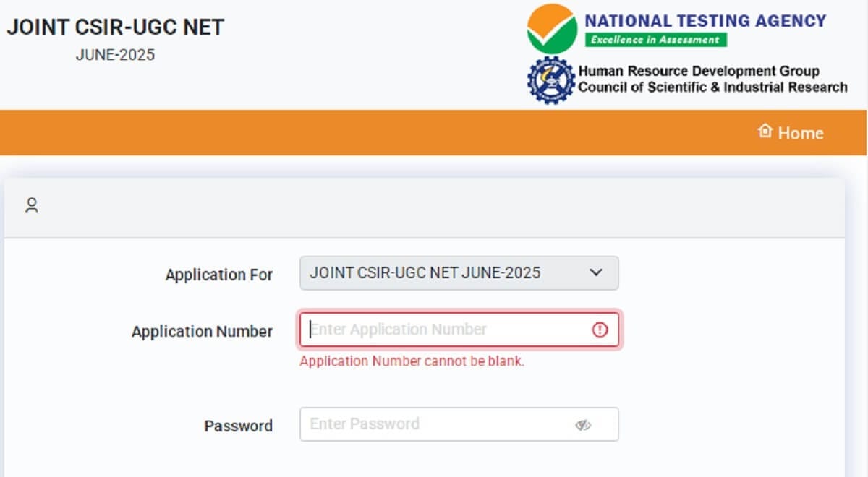Click Council of Scientific & Industrial Research text

click(712, 87)
